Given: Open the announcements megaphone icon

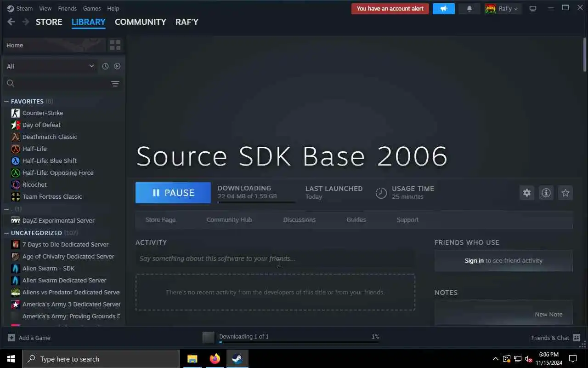Looking at the screenshot, I should 444,9.
